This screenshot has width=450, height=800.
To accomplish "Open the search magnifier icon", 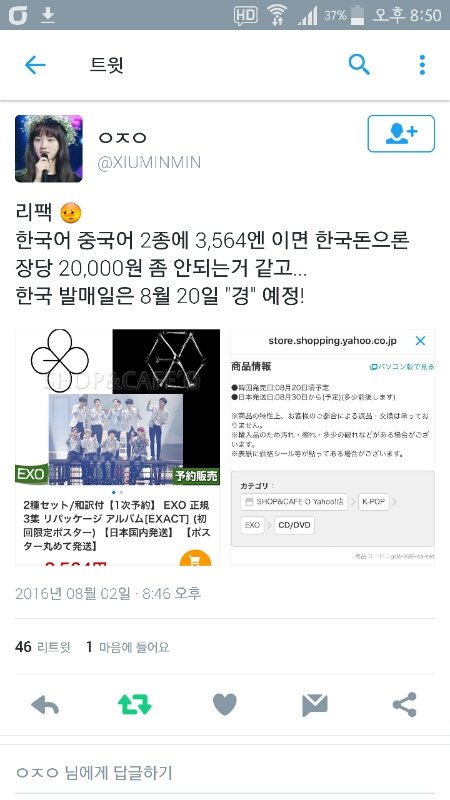I will click(x=359, y=64).
